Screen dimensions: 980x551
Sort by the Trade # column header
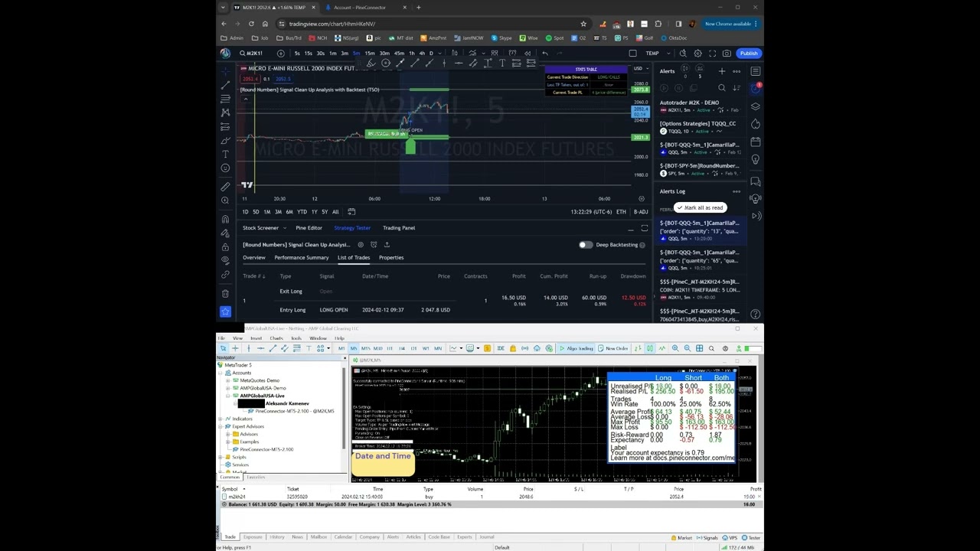pos(253,276)
